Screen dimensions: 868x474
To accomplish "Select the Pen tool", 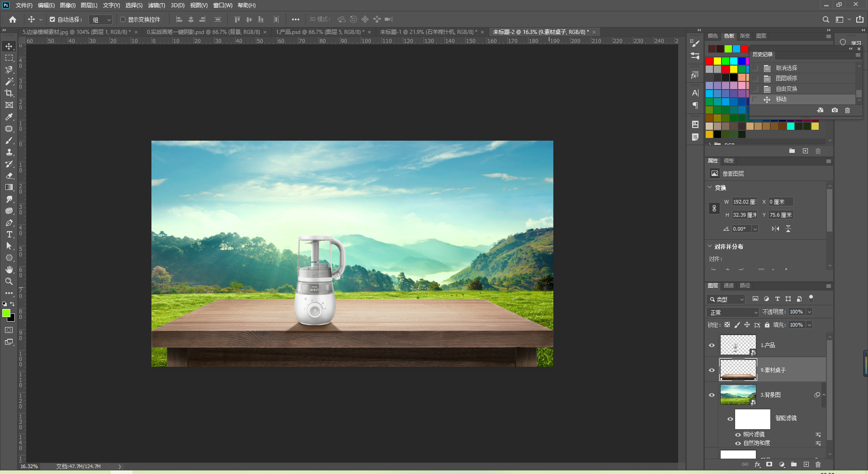I will 9,223.
